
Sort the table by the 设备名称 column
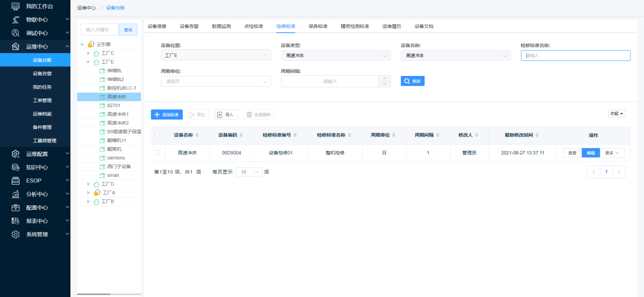point(197,135)
